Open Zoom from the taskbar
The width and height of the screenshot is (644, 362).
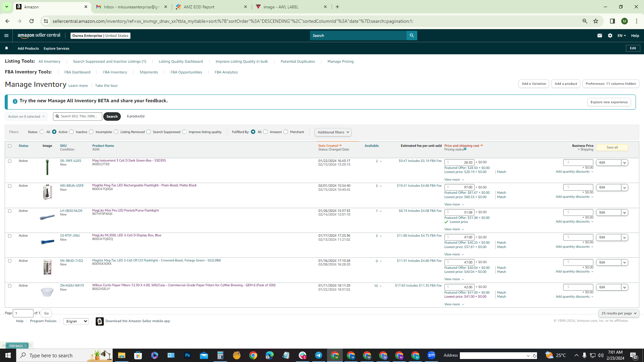[431, 355]
